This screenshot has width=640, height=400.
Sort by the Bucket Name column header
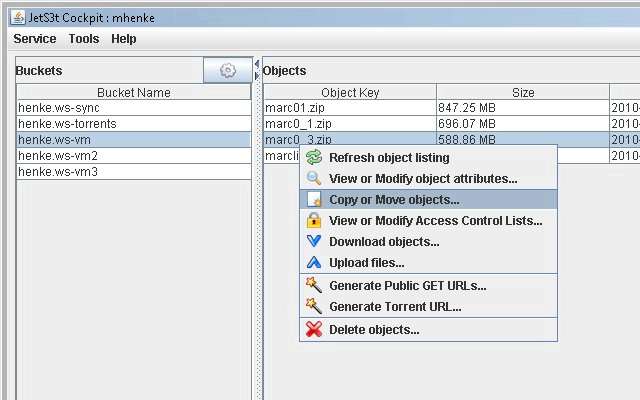pyautogui.click(x=134, y=92)
